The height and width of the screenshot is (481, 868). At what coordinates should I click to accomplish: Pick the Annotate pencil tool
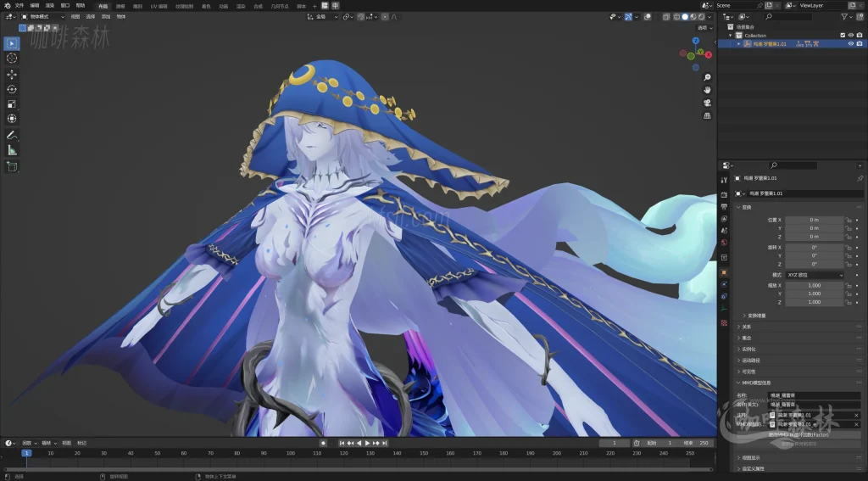coord(12,135)
